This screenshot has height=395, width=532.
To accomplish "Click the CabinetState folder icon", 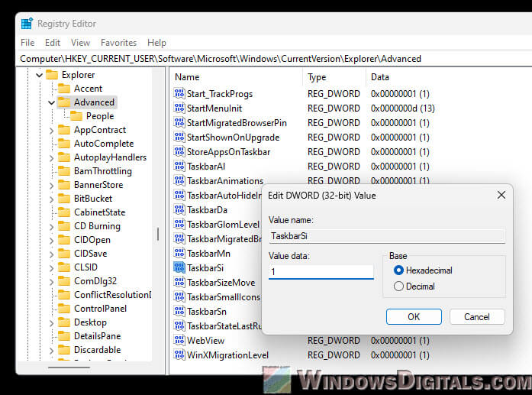I will click(64, 212).
